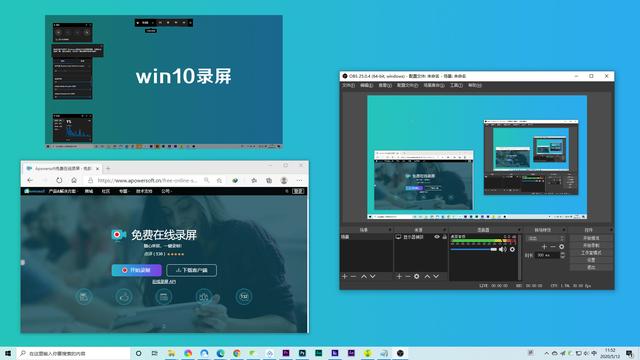Open the Edge profile avatar
This screenshot has height=360, width=640.
click(284, 180)
